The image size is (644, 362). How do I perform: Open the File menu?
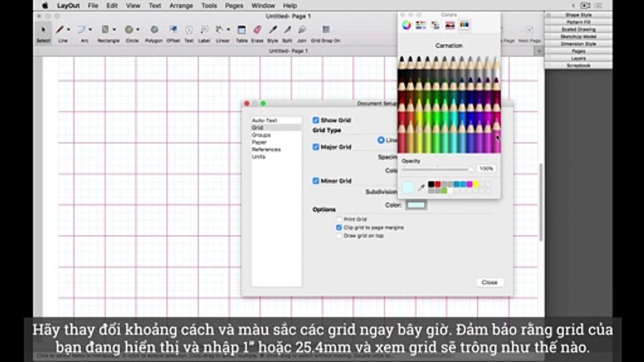tap(93, 6)
